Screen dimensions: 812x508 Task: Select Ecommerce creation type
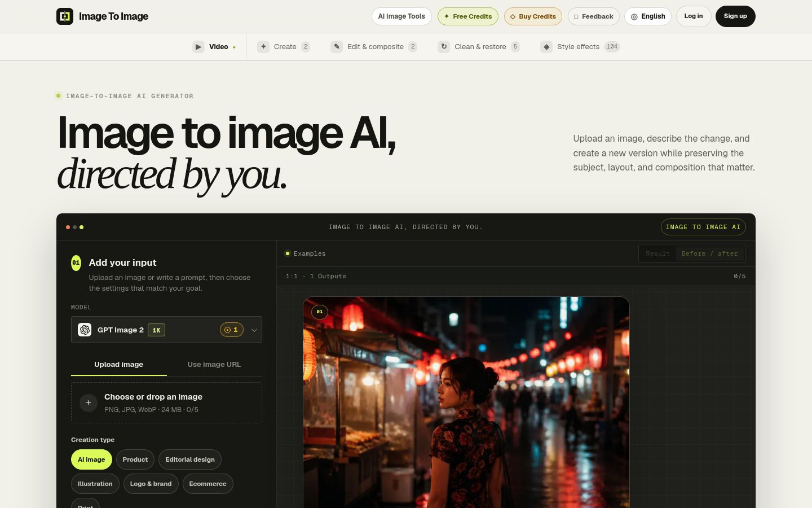(x=208, y=484)
